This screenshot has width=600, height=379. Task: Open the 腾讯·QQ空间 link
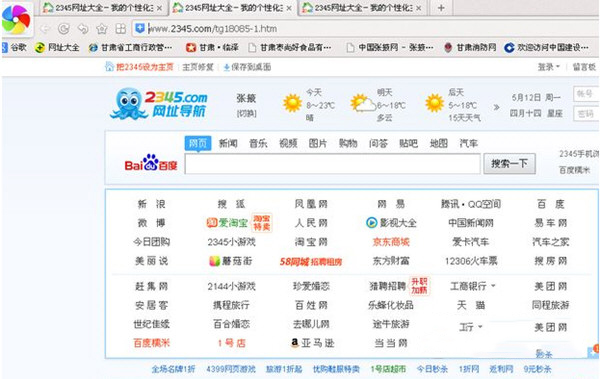pos(471,204)
